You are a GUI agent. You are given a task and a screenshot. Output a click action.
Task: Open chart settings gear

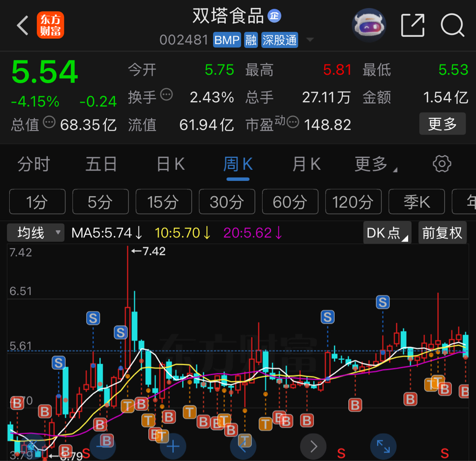442,164
